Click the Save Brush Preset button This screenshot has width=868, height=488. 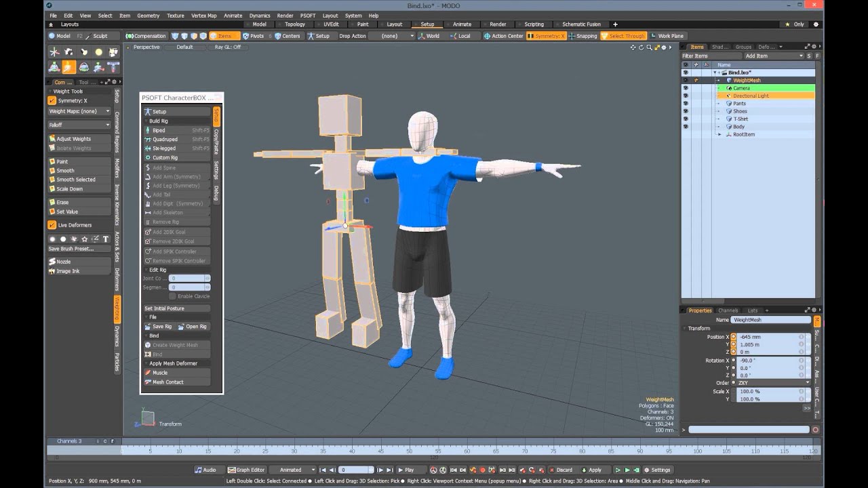point(79,249)
